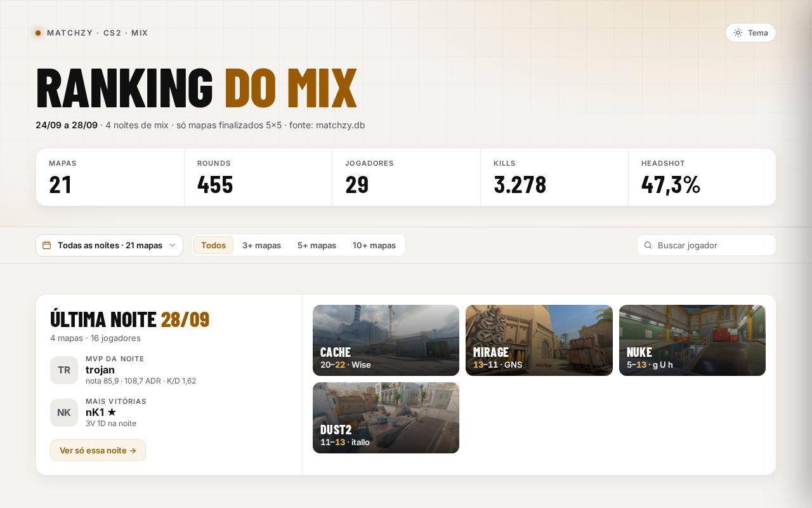Open the Mirage map card

click(x=539, y=340)
